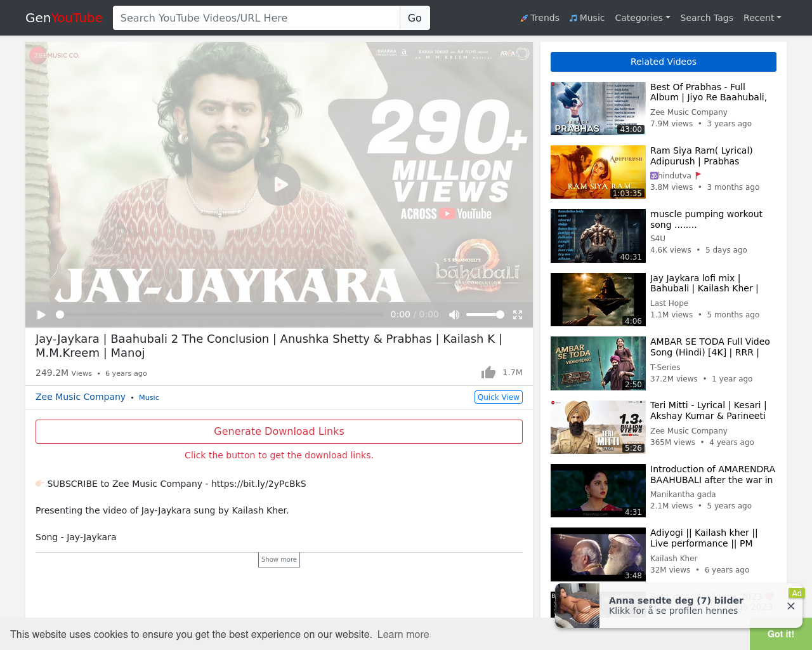The height and width of the screenshot is (650, 812).
Task: Click the Last Hope channel name
Action: (x=669, y=303)
